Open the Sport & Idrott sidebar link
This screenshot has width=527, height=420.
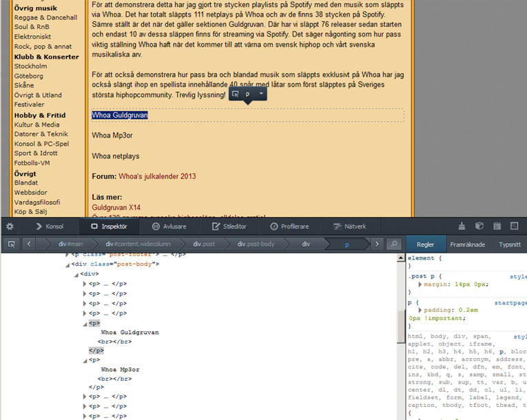(36, 154)
